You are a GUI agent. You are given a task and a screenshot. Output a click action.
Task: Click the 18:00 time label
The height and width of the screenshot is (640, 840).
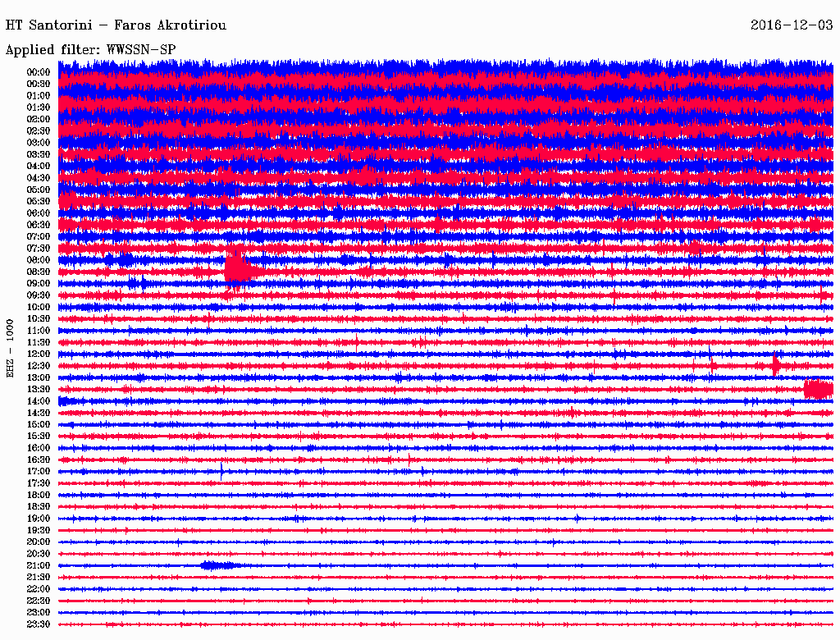39,496
